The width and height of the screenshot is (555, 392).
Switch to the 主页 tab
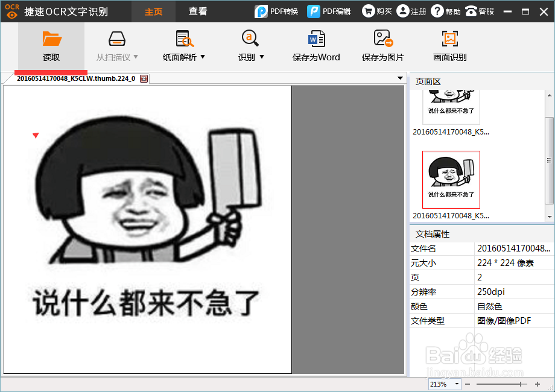coord(153,11)
